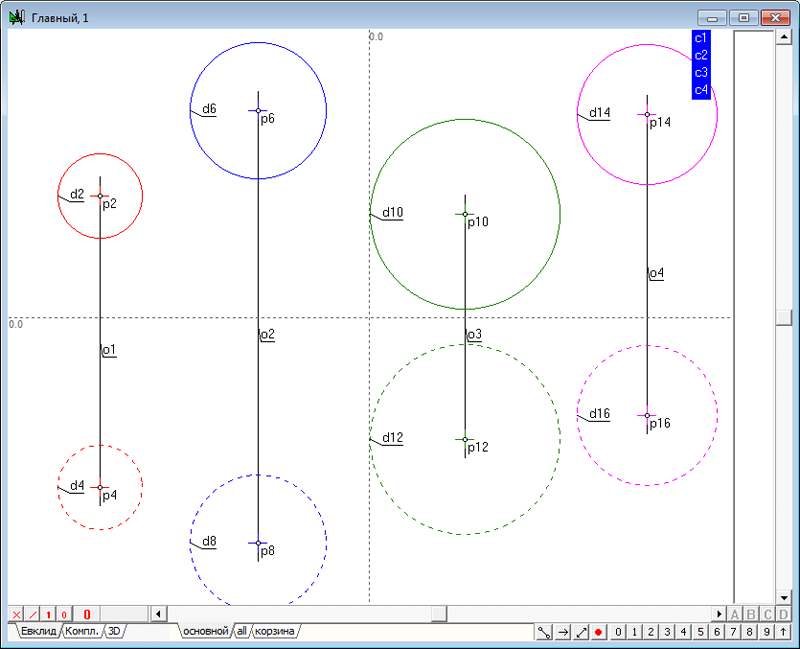Click the letter C button
The height and width of the screenshot is (649, 800).
[767, 614]
